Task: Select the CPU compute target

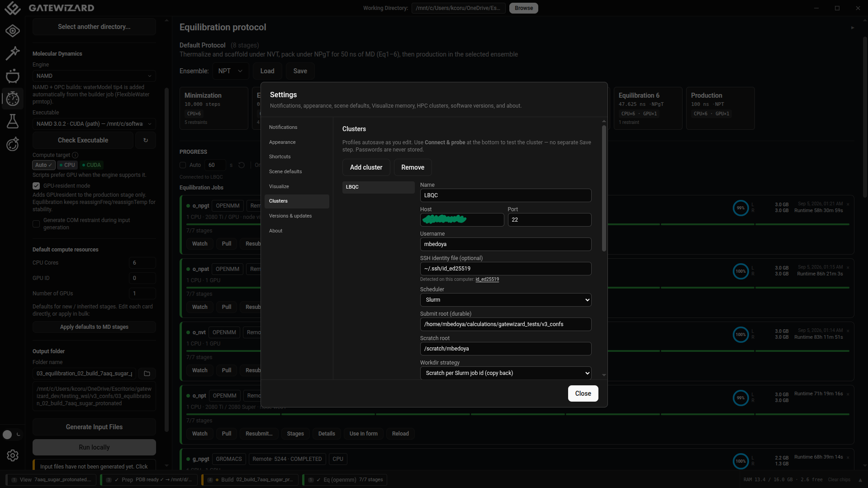Action: point(67,165)
